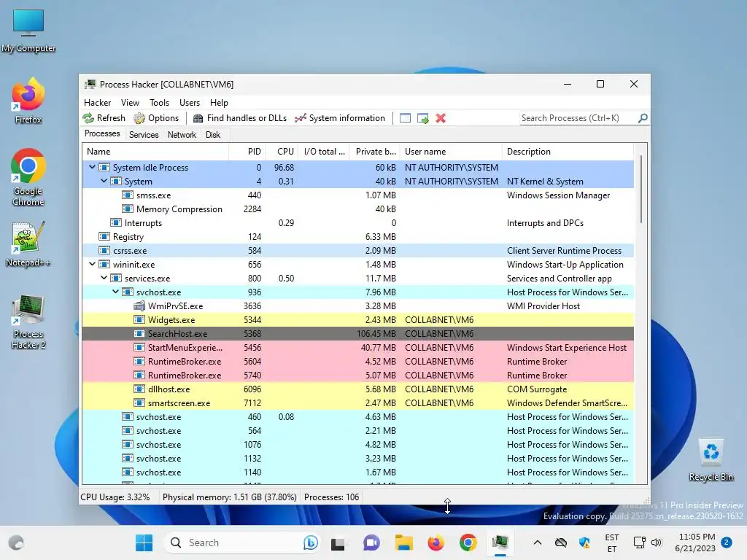Select svchost.exe with PID 1132
Screen dimensions: 747x560
357,458
